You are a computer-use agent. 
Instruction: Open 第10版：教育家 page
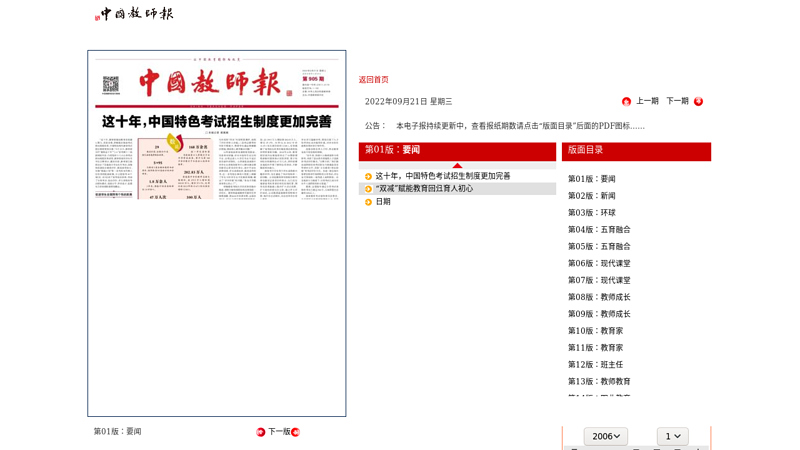[x=595, y=331]
